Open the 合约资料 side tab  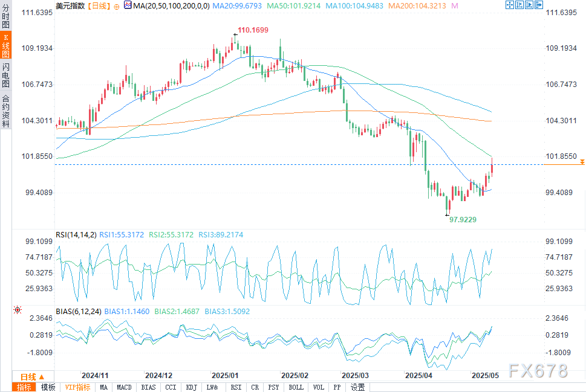point(5,111)
